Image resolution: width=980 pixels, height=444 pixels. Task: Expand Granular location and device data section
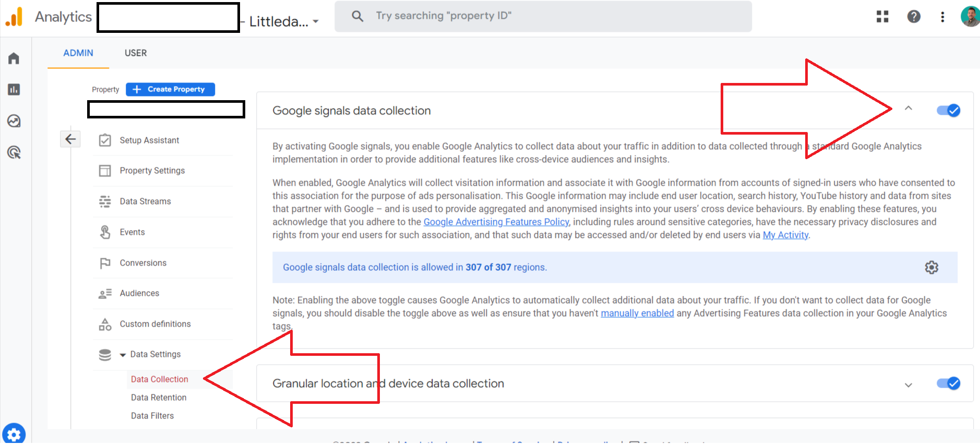point(909,385)
